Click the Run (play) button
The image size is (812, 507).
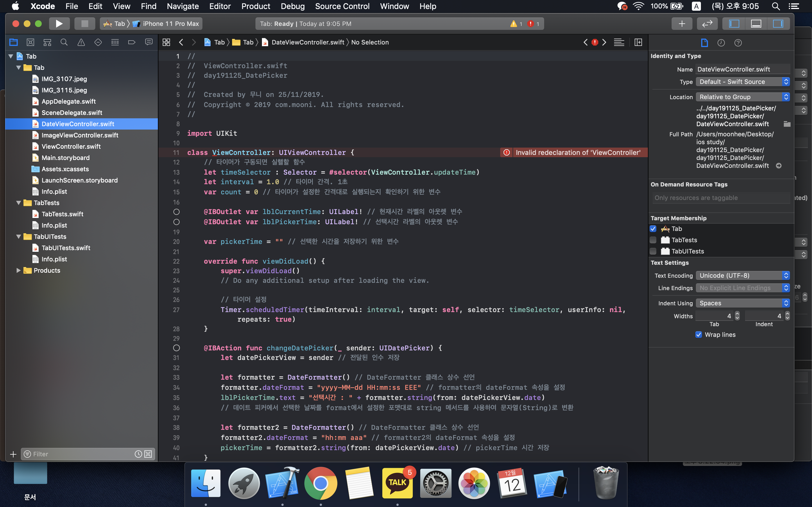pyautogui.click(x=59, y=23)
